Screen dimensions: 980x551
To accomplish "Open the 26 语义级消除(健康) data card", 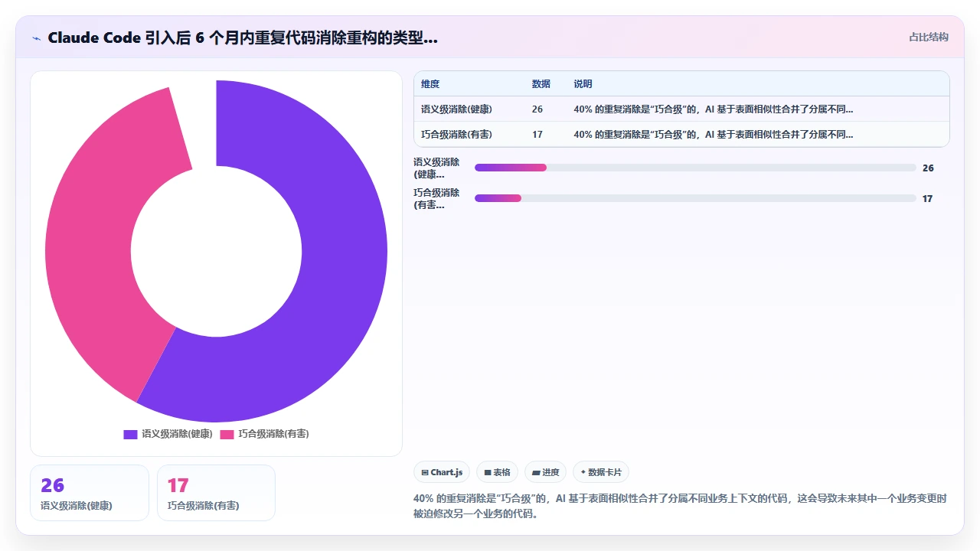I will (x=90, y=493).
